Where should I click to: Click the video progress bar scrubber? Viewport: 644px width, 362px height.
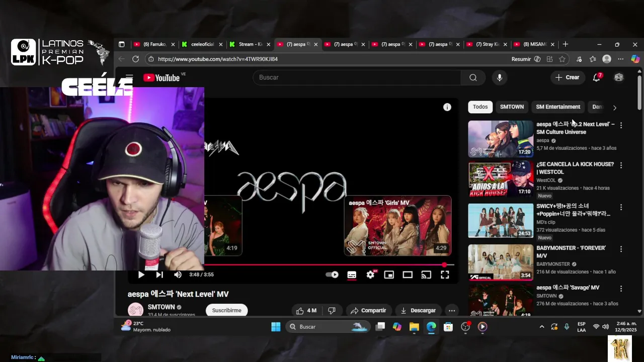445,264
